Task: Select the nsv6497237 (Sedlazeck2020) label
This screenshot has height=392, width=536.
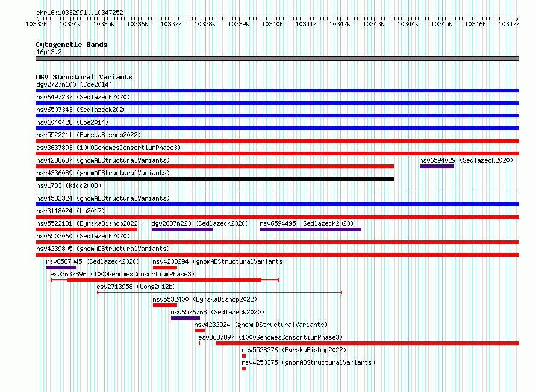Action: 83,97
